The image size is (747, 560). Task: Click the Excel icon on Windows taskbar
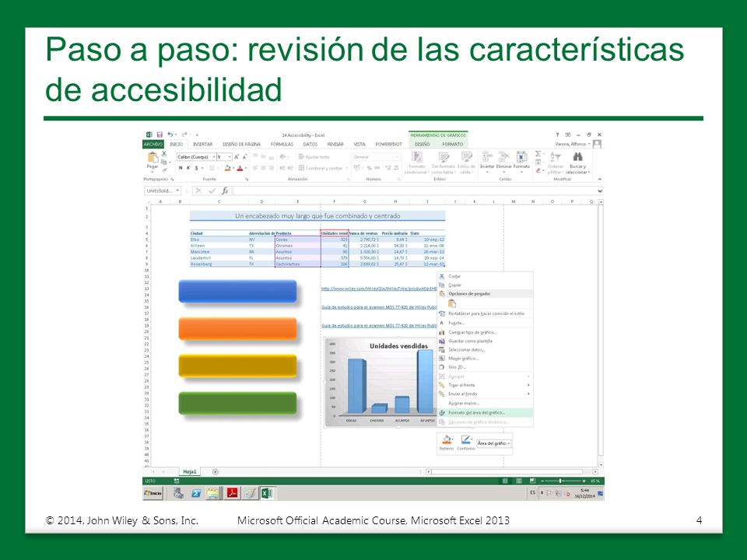click(266, 493)
